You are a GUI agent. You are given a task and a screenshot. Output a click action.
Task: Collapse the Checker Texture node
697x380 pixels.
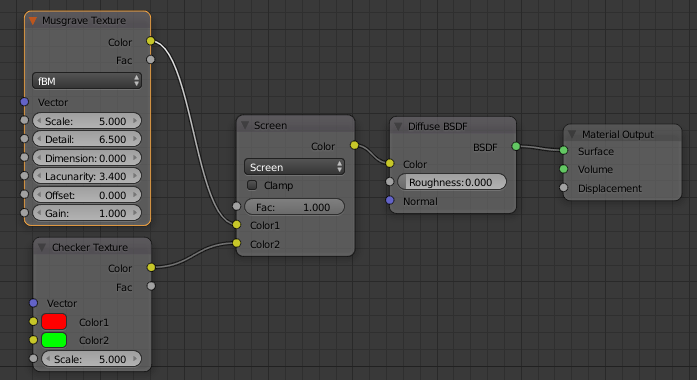pyautogui.click(x=42, y=247)
